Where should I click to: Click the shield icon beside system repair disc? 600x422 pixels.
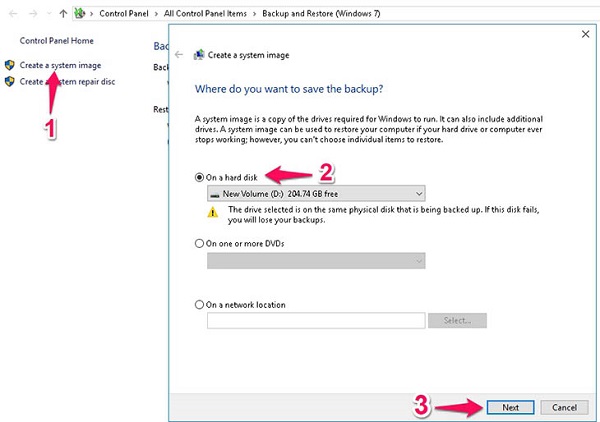click(10, 81)
